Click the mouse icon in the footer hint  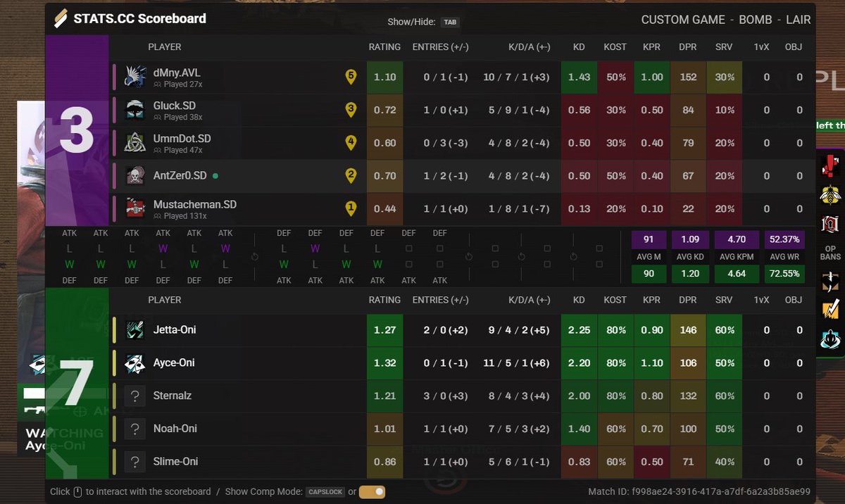(77, 492)
